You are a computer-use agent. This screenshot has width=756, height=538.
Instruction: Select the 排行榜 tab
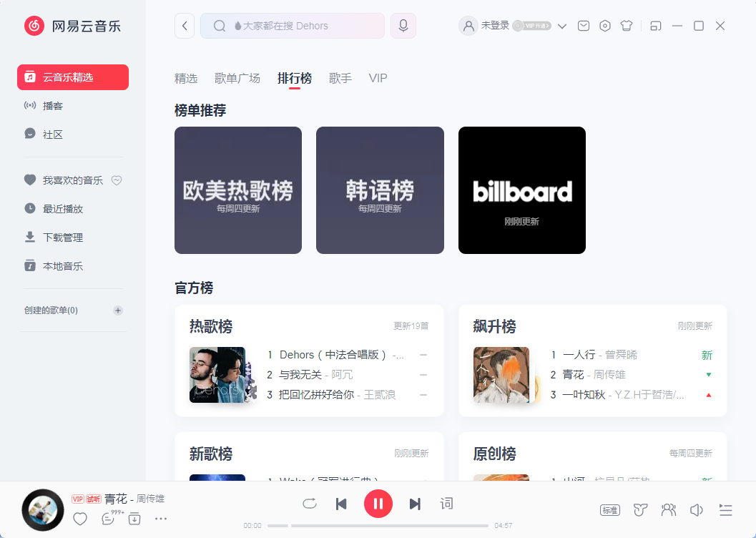point(295,78)
